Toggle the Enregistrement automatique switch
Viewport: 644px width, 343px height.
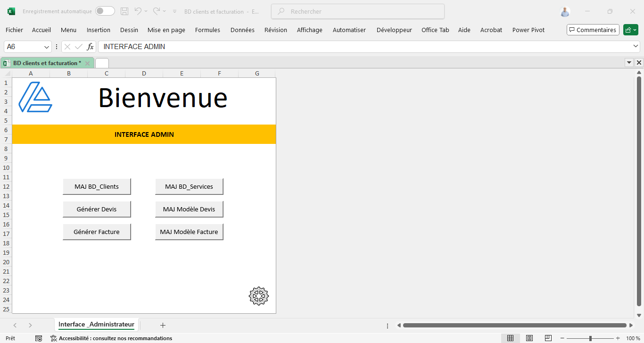coord(105,11)
